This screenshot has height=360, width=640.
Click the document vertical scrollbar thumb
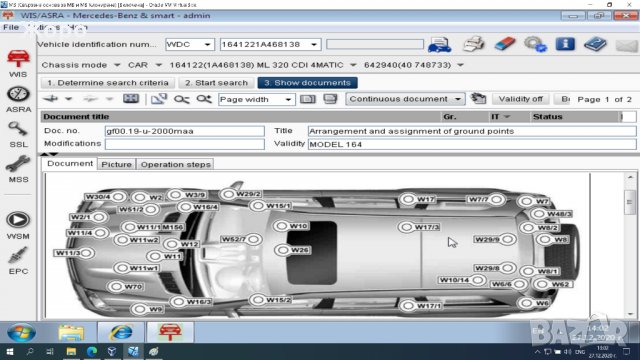coord(630,202)
